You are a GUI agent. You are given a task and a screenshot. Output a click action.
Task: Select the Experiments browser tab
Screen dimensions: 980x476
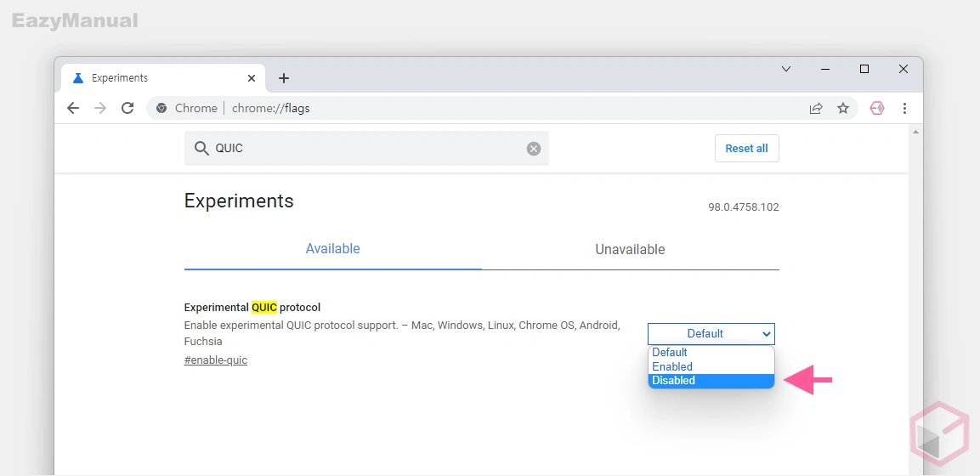163,78
